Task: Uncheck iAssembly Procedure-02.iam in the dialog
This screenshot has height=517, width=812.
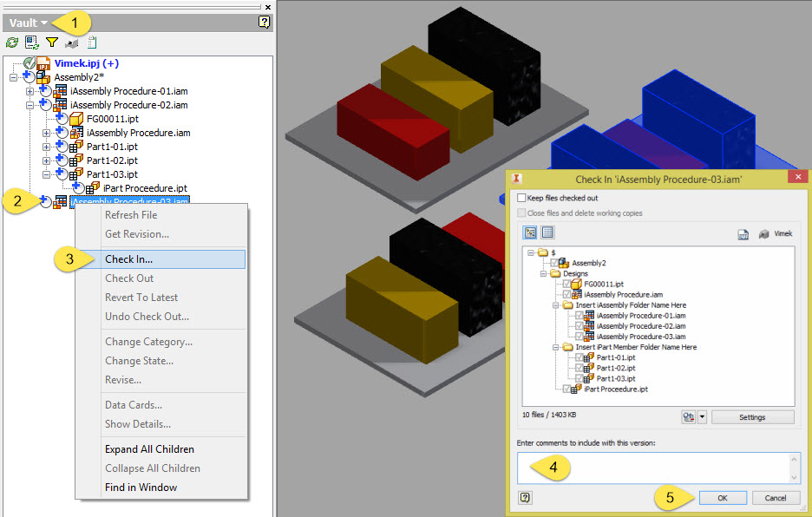Action: (x=579, y=324)
